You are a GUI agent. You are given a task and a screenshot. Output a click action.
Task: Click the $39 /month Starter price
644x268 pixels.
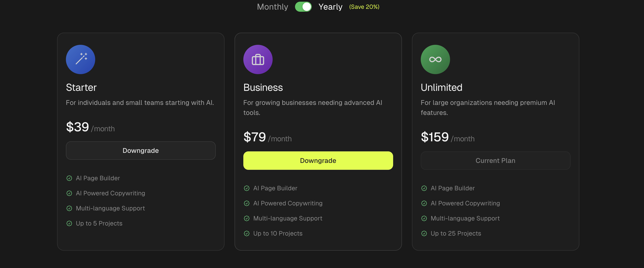[90, 127]
